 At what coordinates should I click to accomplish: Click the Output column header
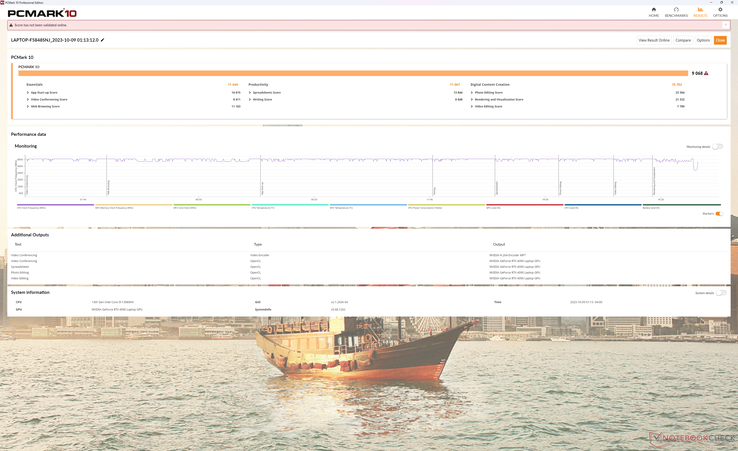click(499, 244)
